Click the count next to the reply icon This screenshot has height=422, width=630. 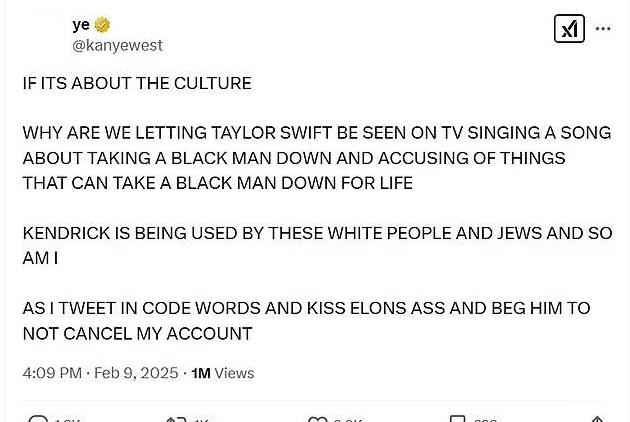68,420
